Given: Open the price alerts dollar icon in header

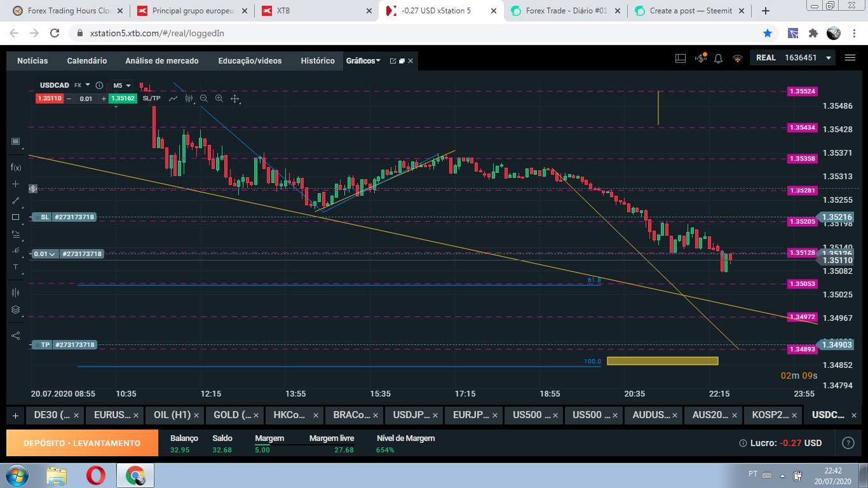Looking at the screenshot, I should point(701,58).
